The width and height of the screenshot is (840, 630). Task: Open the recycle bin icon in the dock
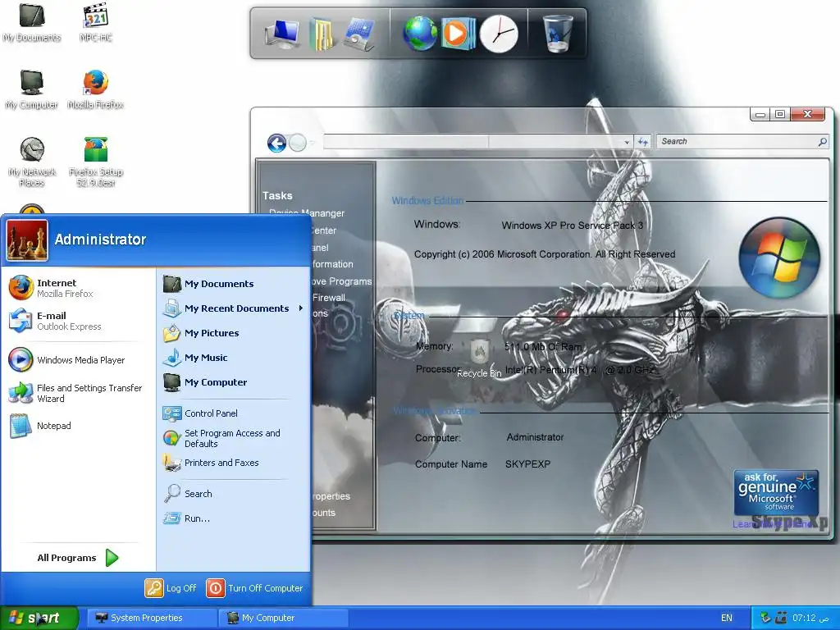[x=557, y=33]
